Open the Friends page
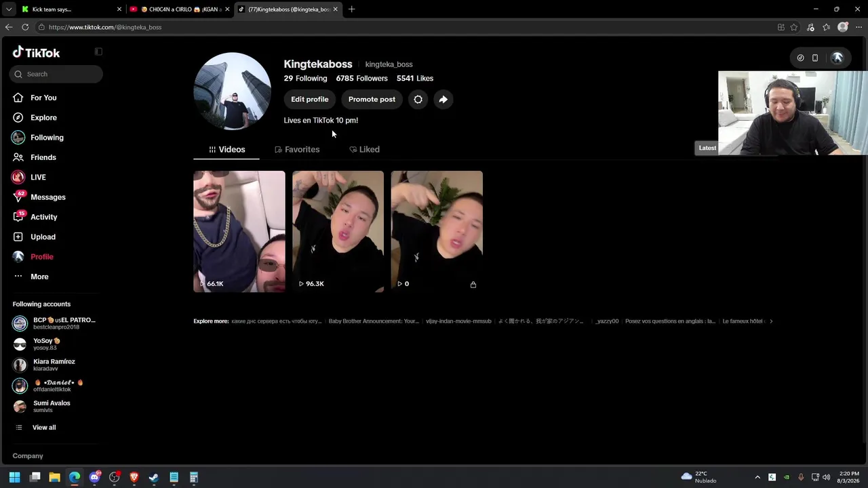The height and width of the screenshot is (488, 868). pyautogui.click(x=43, y=157)
